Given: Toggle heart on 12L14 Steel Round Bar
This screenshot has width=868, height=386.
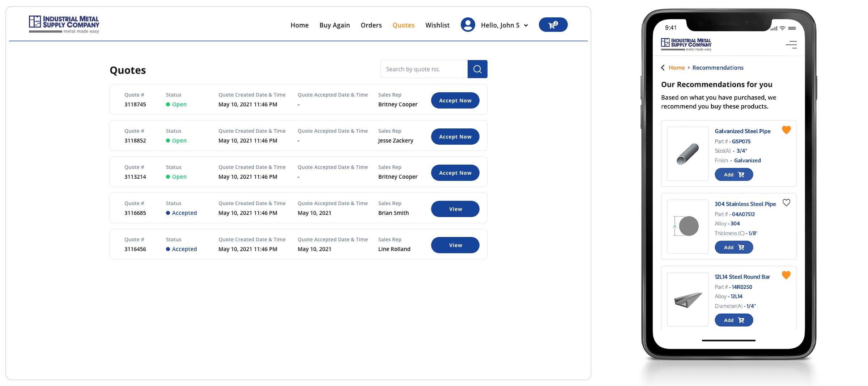Looking at the screenshot, I should pos(786,275).
